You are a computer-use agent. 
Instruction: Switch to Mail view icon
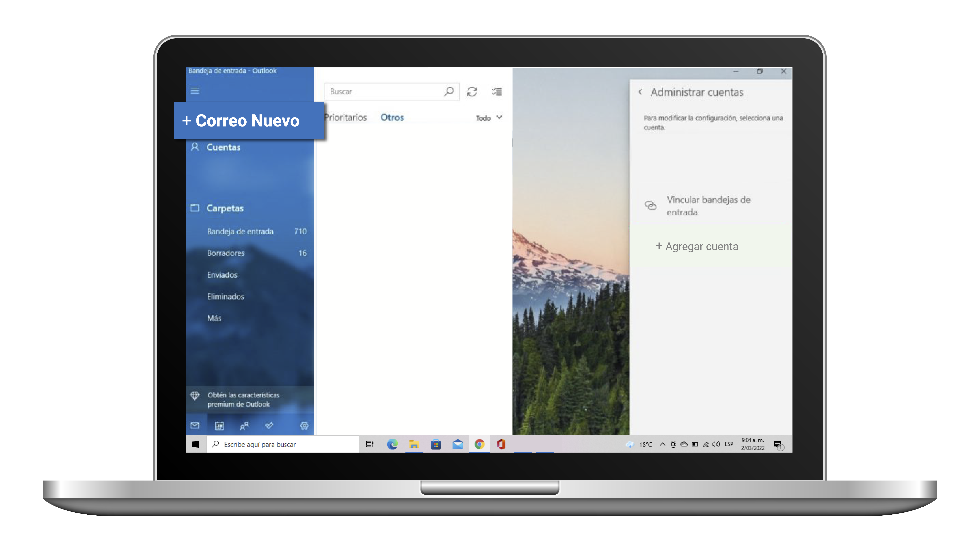click(x=195, y=425)
